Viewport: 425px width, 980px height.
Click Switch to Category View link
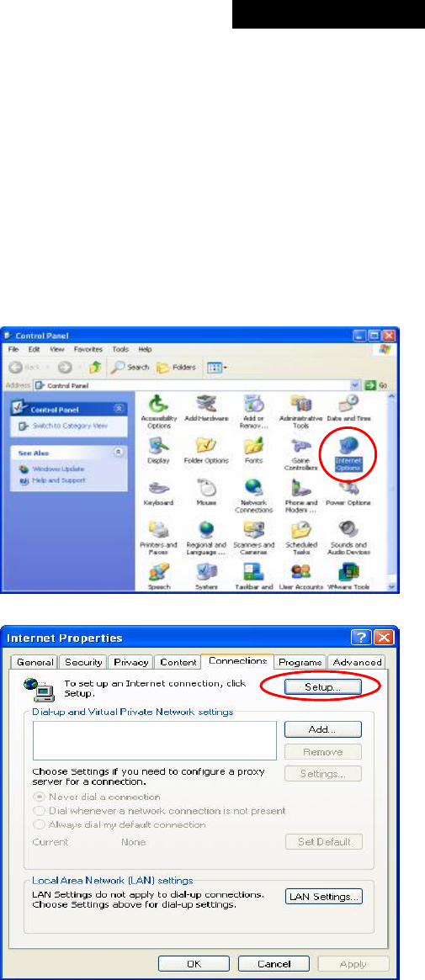(69, 426)
